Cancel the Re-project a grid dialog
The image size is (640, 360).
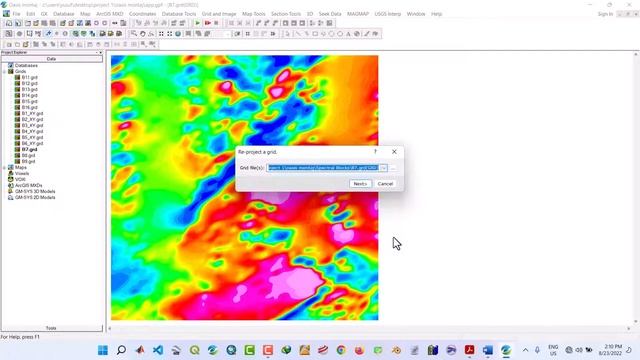click(385, 184)
